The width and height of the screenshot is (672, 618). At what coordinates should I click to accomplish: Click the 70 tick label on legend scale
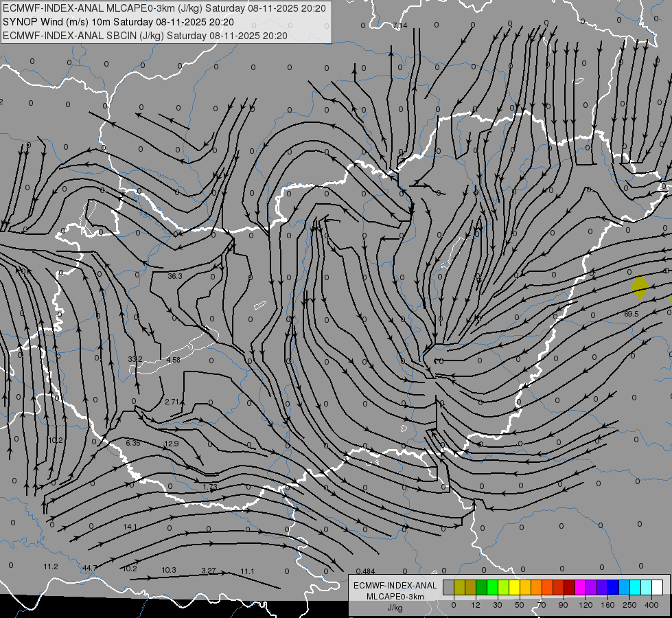point(542,605)
